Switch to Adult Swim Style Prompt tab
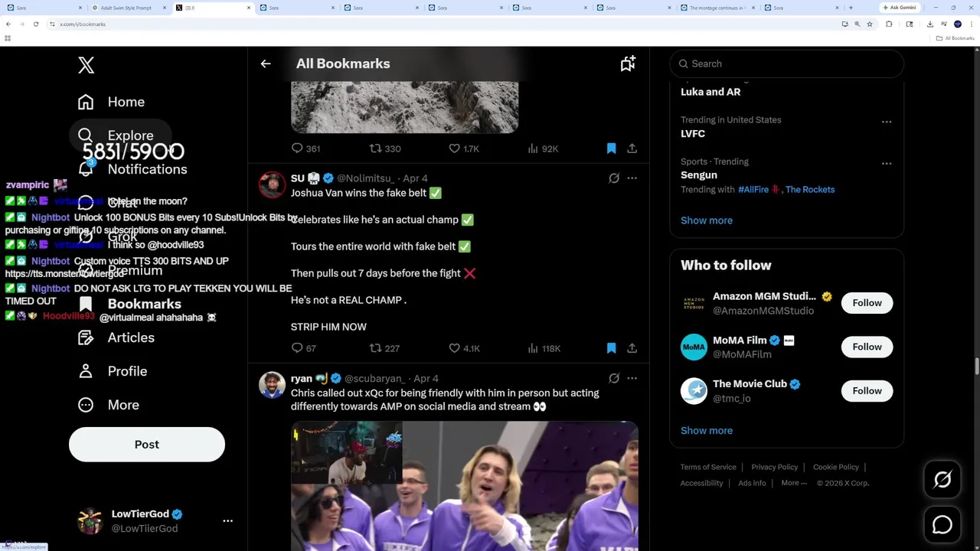 point(126,8)
